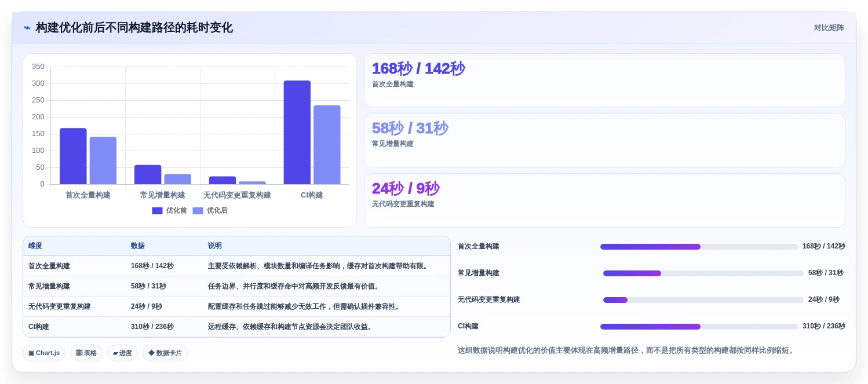Click the 优化后 bar for CI构建

[x=327, y=145]
